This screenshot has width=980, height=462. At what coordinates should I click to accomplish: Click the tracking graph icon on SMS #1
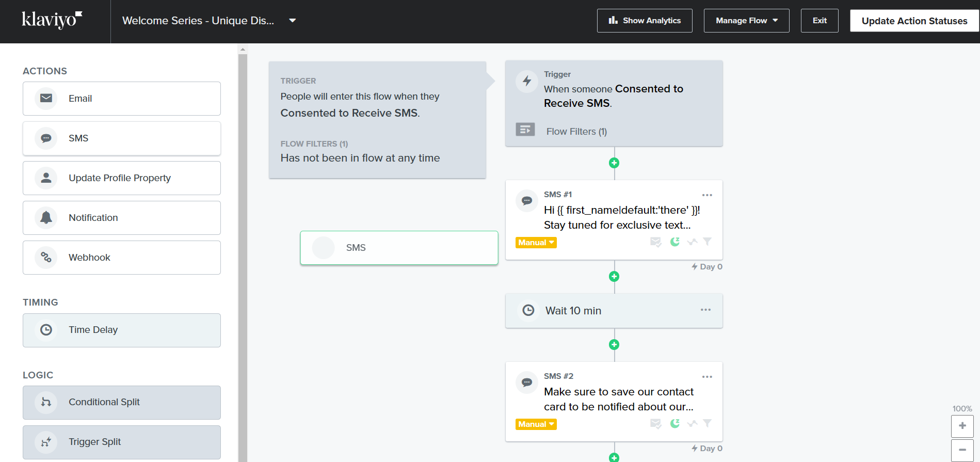(x=692, y=242)
